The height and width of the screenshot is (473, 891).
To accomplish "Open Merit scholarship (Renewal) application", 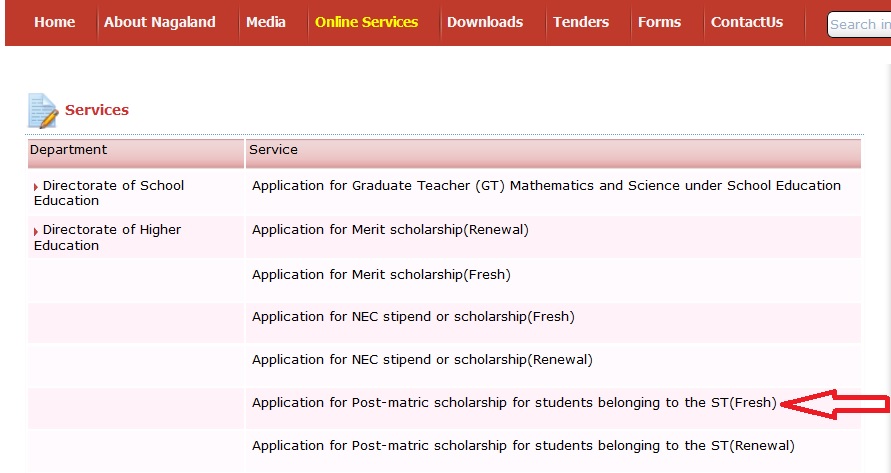I will pyautogui.click(x=390, y=229).
